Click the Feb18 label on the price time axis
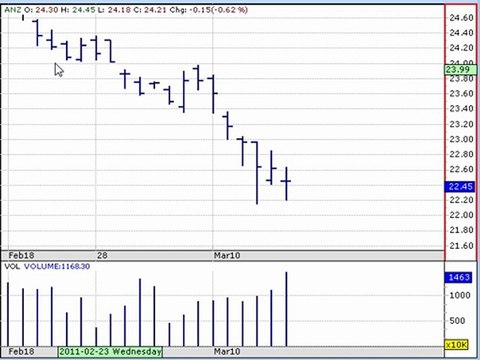 pos(21,256)
